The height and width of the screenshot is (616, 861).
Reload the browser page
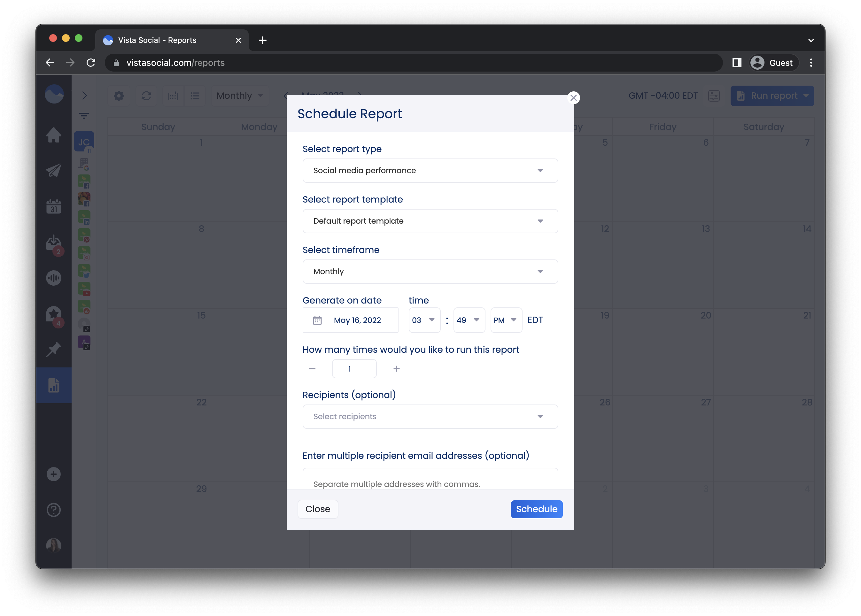91,63
